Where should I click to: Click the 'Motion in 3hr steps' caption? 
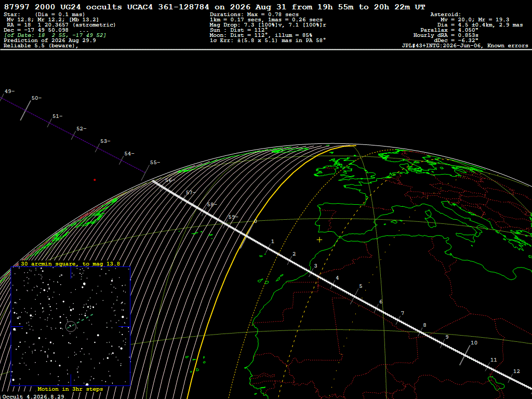70,389
